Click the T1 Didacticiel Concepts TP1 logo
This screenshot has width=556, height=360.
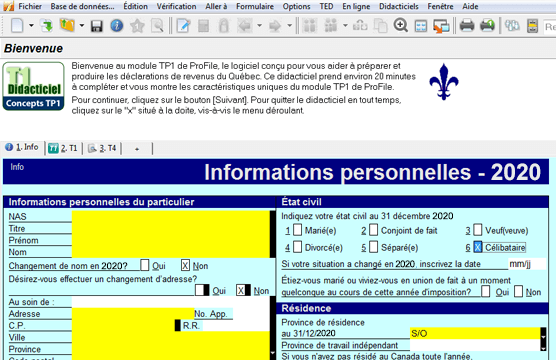tap(33, 86)
